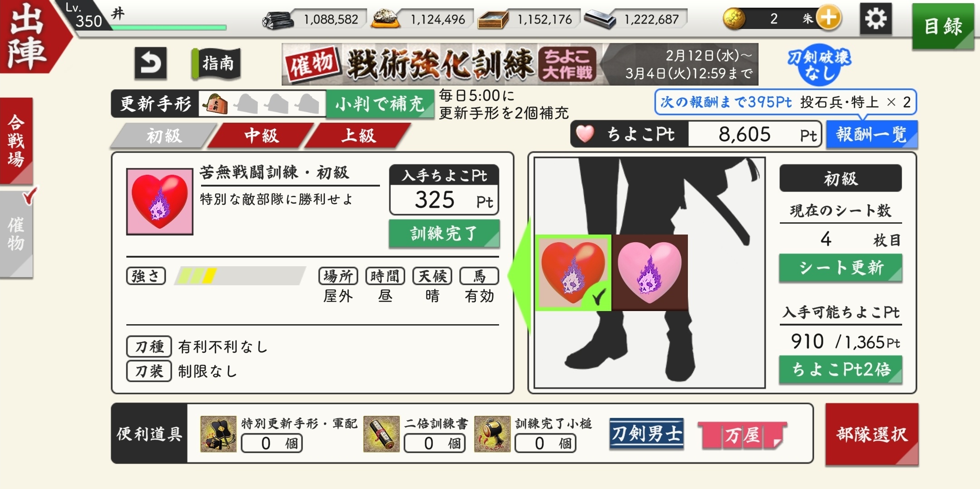Open the settings gear icon
This screenshot has height=489, width=980.
point(876,19)
